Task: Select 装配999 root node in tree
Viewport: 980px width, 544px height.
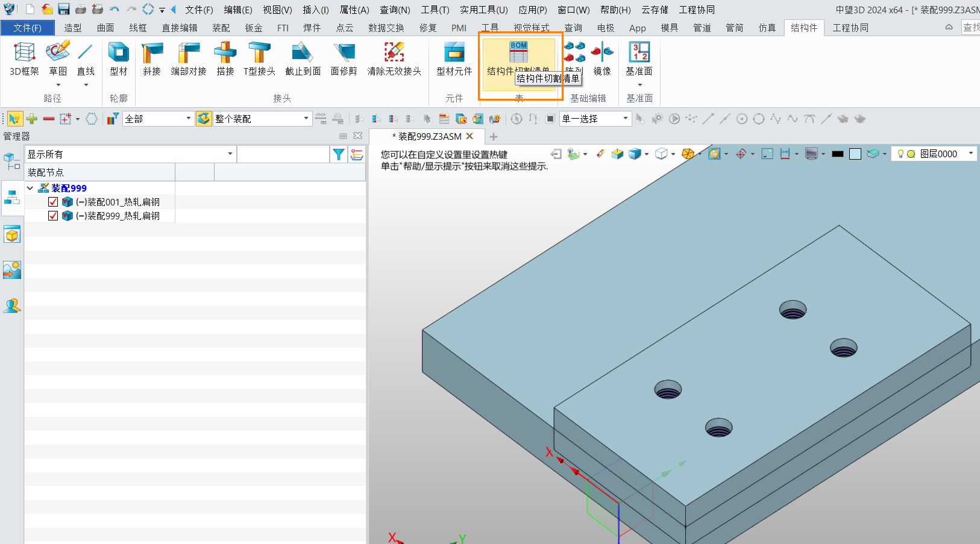Action: [x=69, y=188]
